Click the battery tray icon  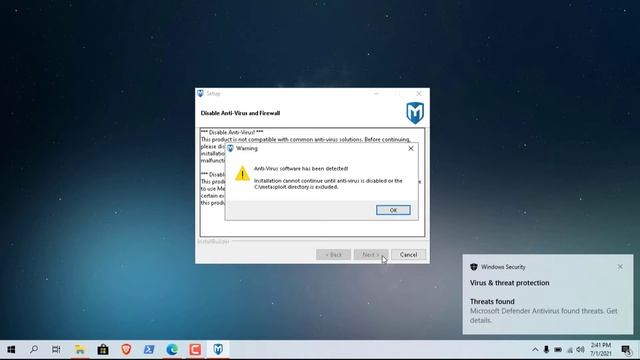click(x=558, y=350)
